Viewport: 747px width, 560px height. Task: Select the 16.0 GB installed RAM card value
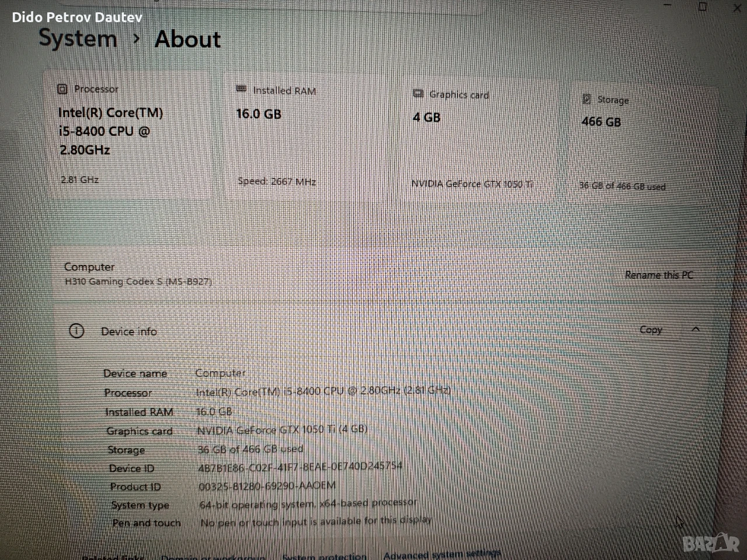click(259, 114)
